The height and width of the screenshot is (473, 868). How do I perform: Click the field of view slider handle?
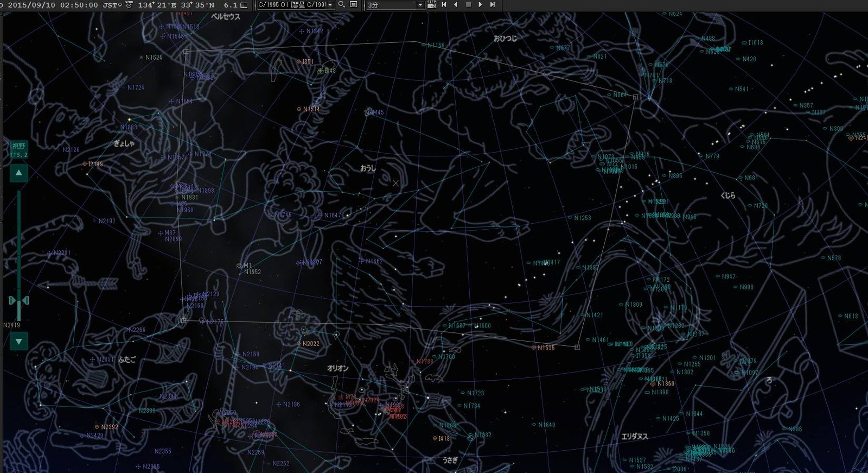pyautogui.click(x=19, y=300)
